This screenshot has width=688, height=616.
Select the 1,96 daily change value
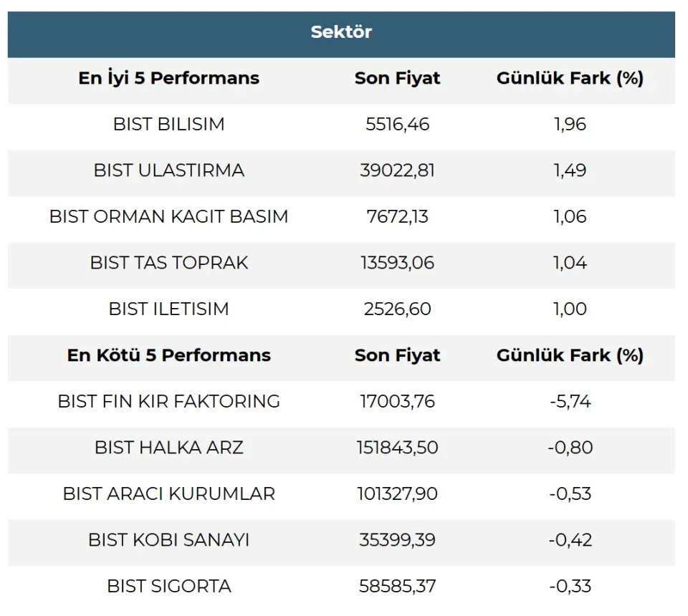pos(570,124)
